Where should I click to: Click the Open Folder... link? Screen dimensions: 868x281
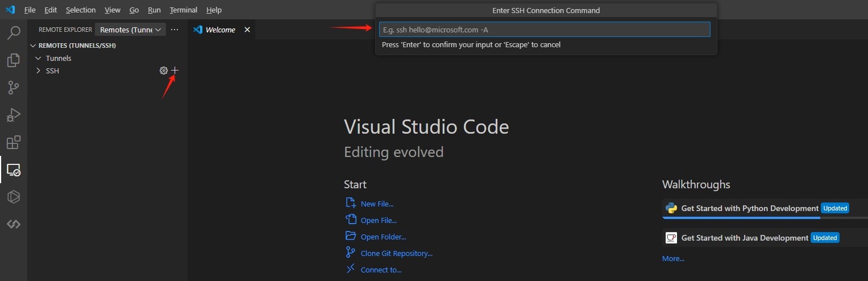coord(384,237)
